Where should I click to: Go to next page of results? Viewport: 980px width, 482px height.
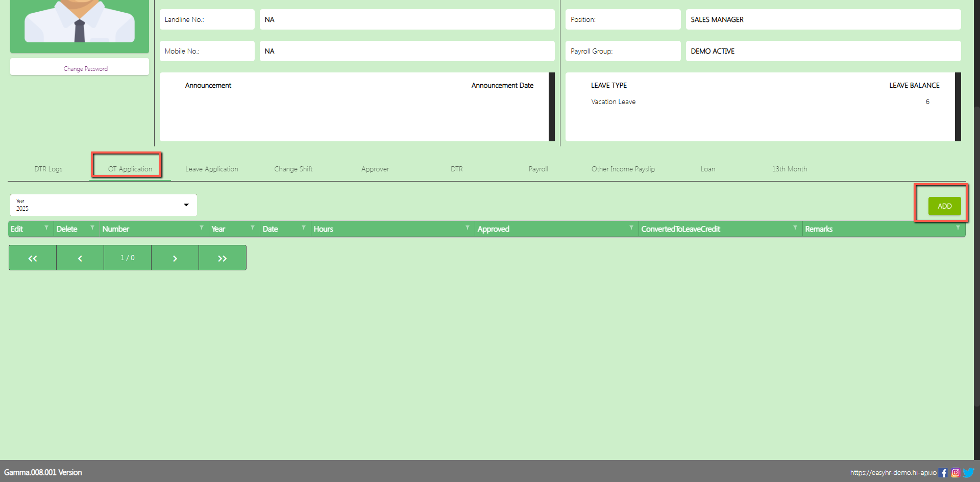[175, 258]
